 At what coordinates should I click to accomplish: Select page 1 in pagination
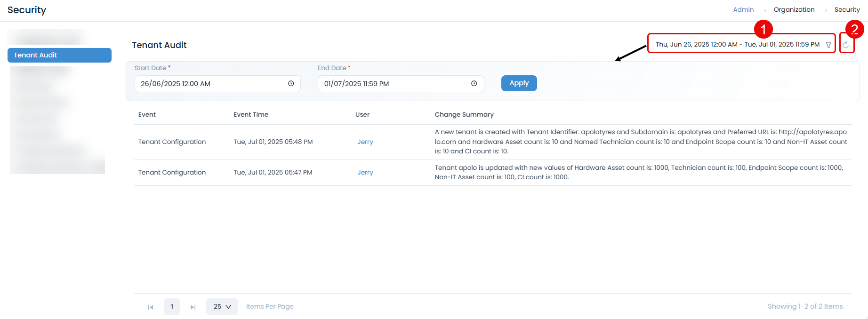172,307
